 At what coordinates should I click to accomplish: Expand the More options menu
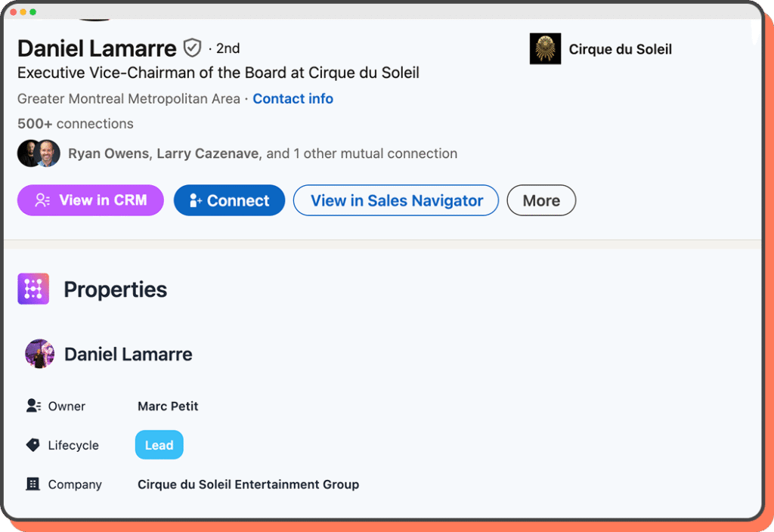[541, 200]
